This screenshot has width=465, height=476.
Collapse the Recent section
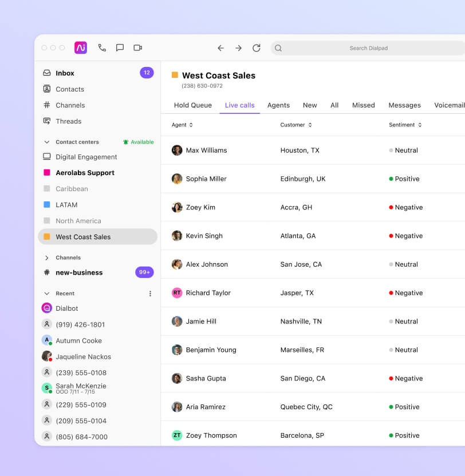(x=46, y=293)
